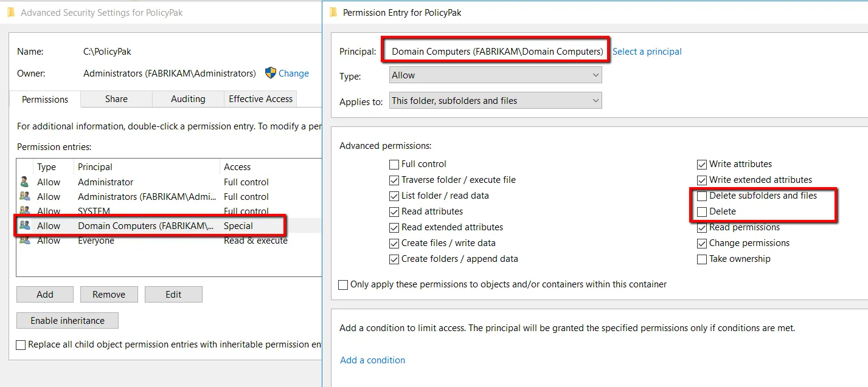Click the Administrator user icon in entries
Viewport: 868px width, 387px height.
click(24, 182)
